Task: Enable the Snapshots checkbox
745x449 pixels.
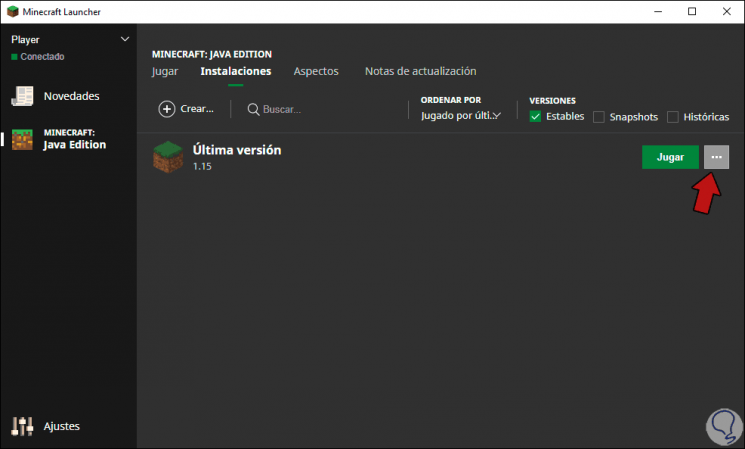Action: point(599,117)
